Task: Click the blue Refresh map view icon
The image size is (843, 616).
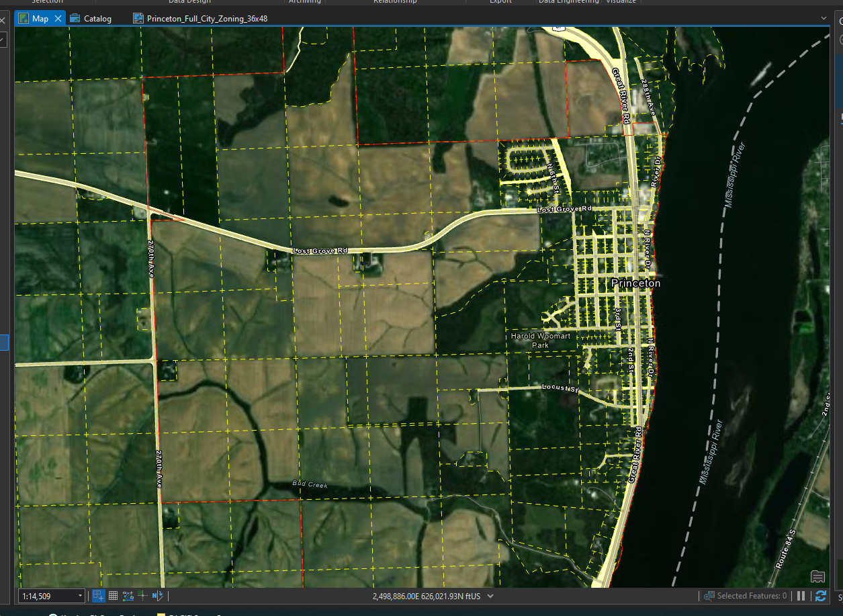Action: tap(821, 596)
